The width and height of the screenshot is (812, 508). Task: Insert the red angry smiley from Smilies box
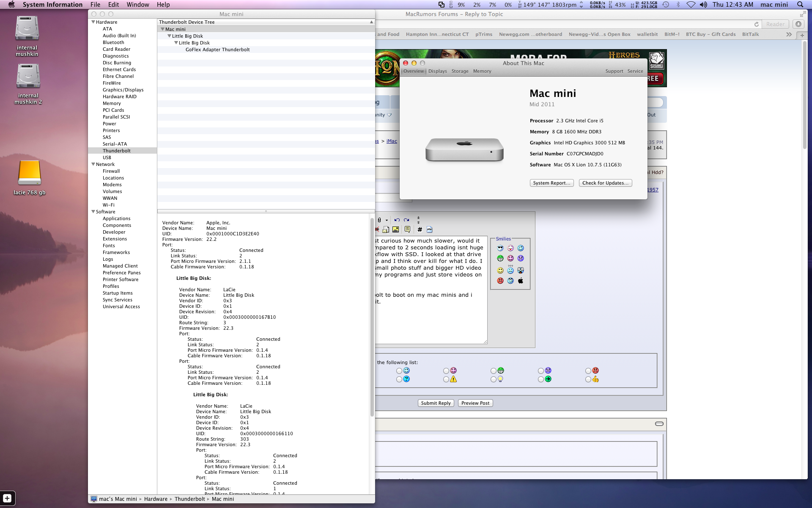pyautogui.click(x=500, y=281)
